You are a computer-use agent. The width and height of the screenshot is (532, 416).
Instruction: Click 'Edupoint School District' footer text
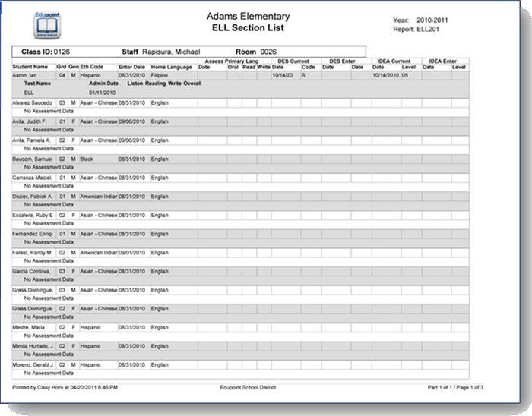[x=248, y=387]
